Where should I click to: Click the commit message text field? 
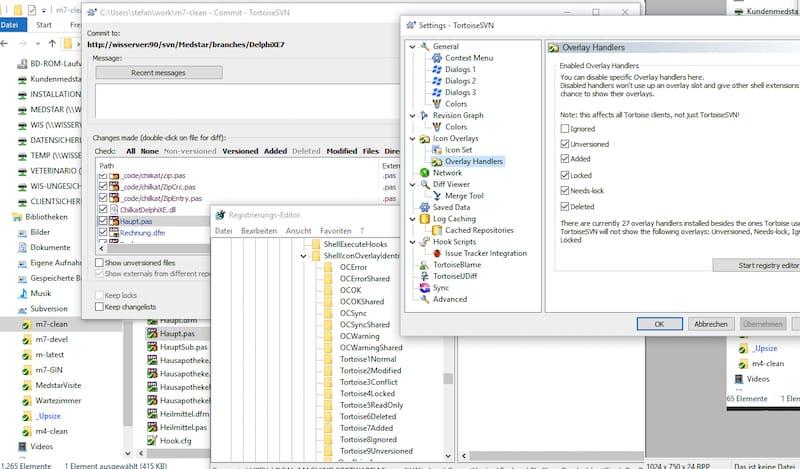click(x=247, y=102)
